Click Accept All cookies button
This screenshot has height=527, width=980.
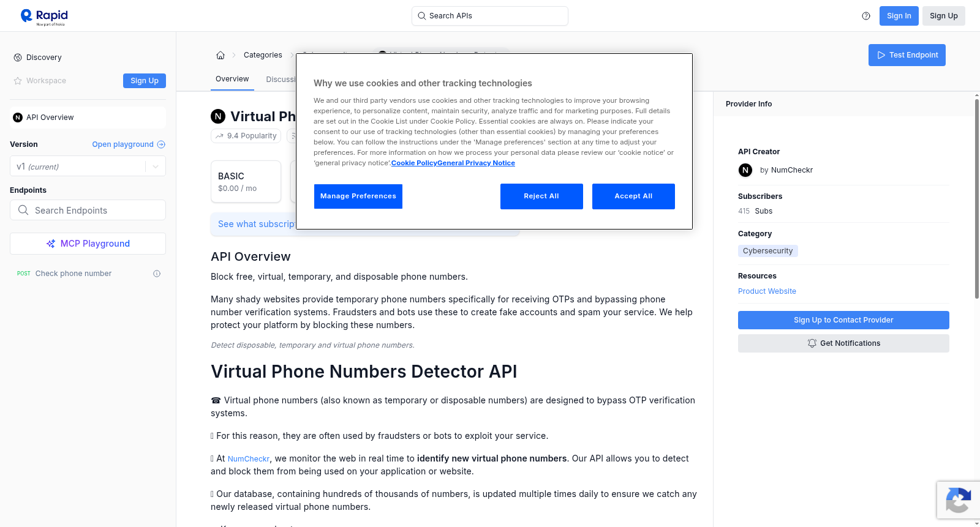coord(633,196)
